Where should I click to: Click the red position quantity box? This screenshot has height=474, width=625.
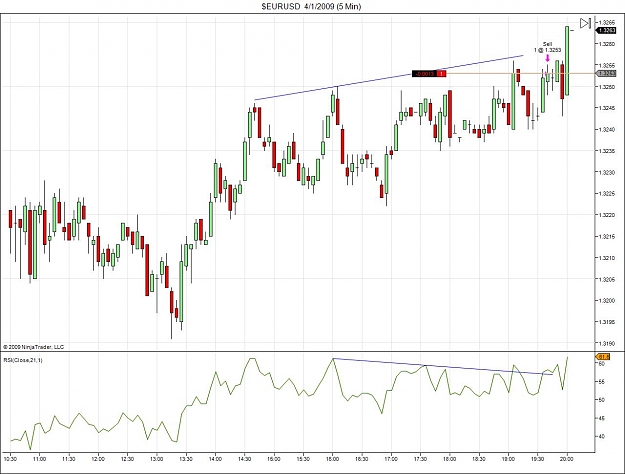tap(442, 73)
